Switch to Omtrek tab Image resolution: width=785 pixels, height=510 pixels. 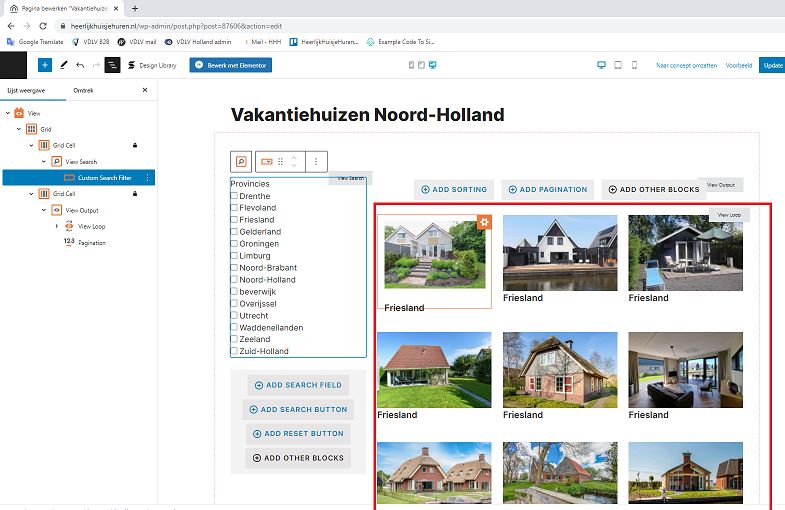83,91
